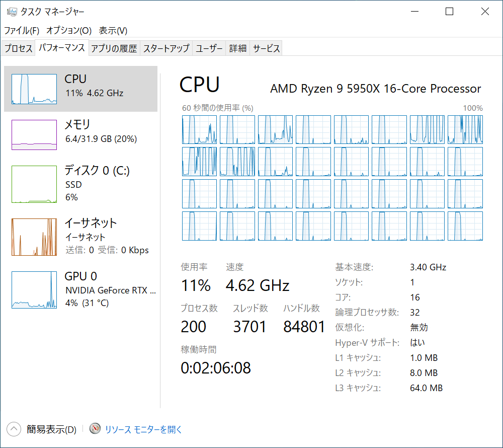
Task: Open the ファイル(F) menu
Action: tap(22, 30)
